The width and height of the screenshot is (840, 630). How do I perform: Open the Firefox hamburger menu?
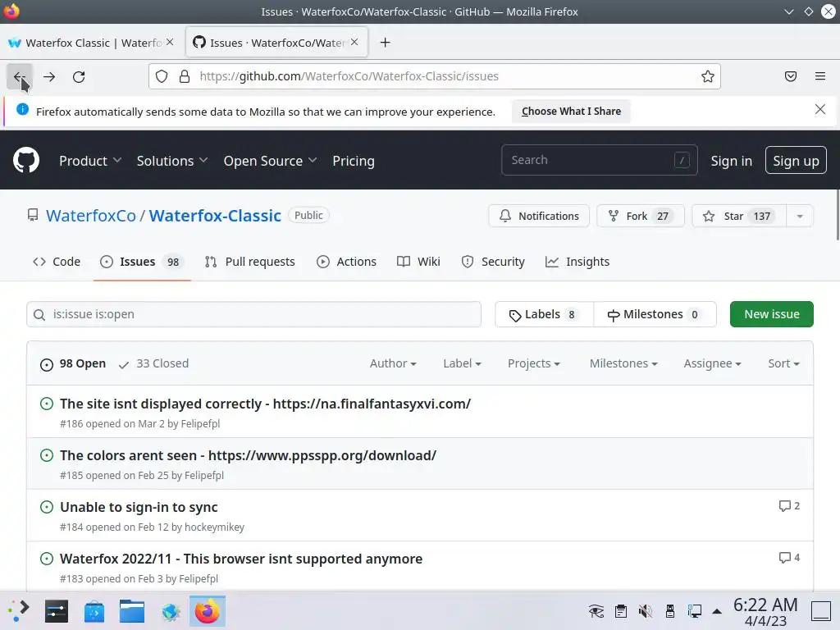point(820,76)
